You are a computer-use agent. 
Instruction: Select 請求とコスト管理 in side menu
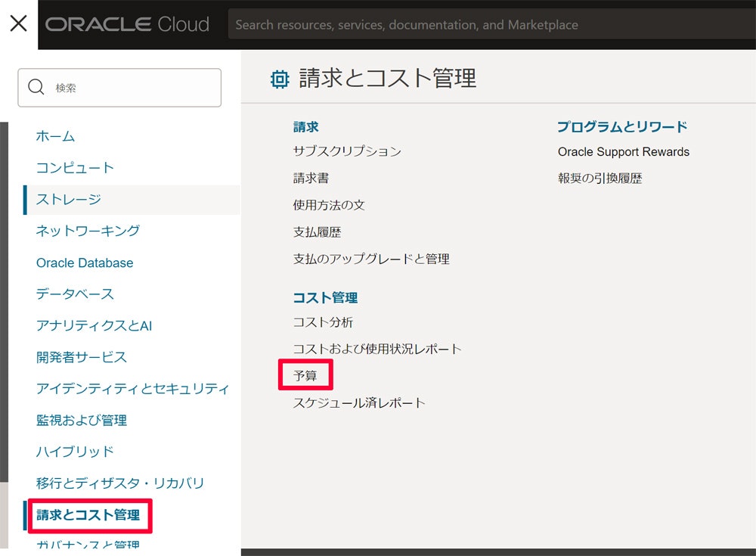tap(88, 515)
